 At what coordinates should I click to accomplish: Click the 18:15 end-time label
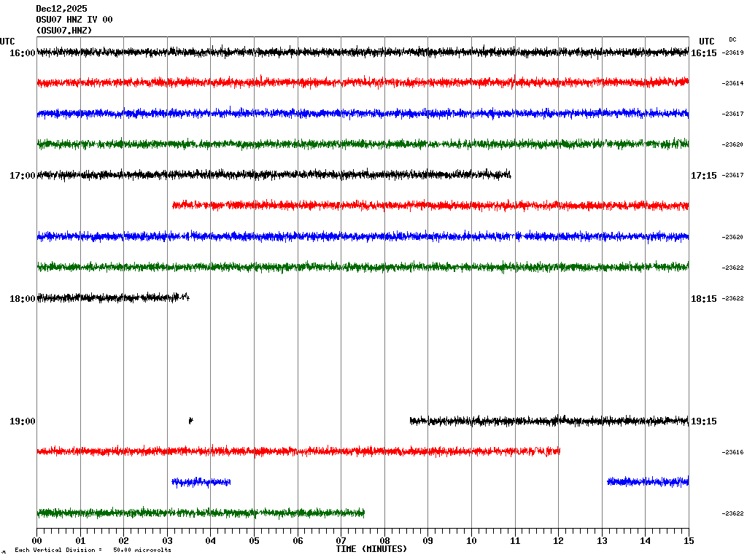[703, 299]
